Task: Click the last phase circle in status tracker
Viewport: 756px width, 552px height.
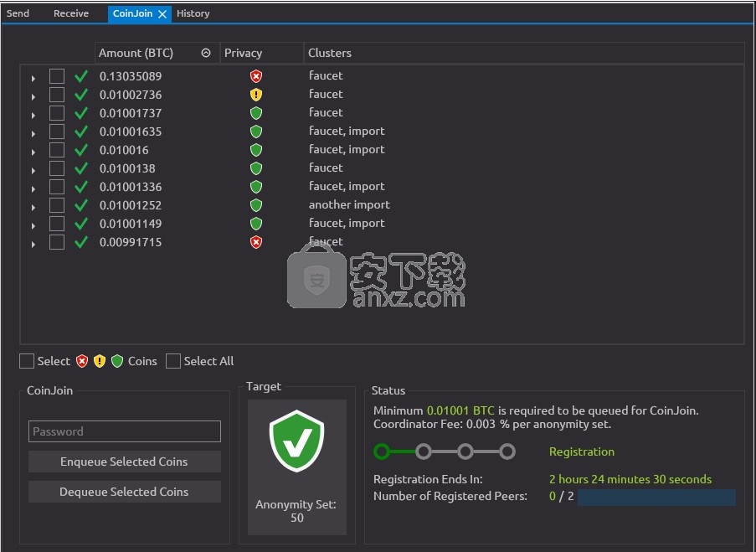Action: (507, 451)
